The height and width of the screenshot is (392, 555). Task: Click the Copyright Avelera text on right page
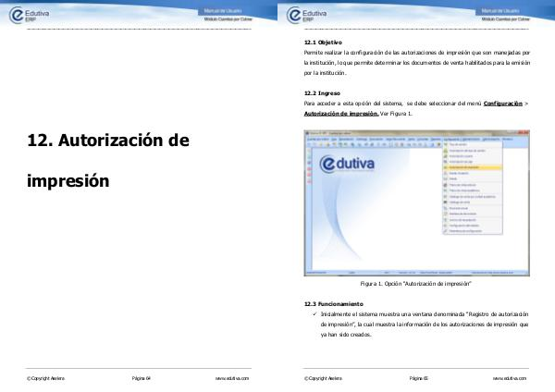tap(323, 378)
